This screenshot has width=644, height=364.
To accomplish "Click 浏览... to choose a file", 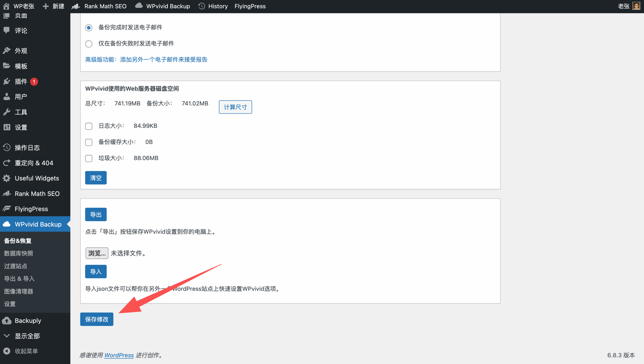I will click(x=97, y=253).
